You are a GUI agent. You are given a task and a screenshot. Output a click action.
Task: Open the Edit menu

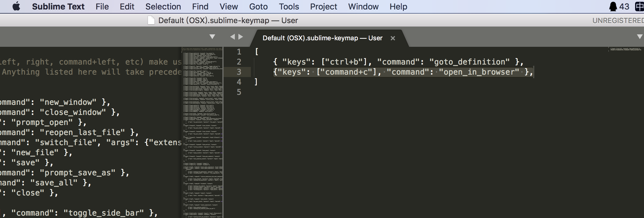pos(127,7)
